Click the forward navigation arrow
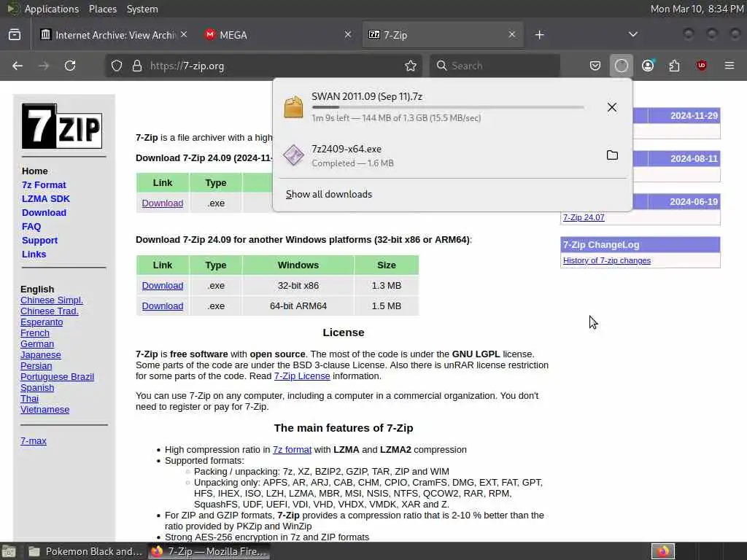Image resolution: width=747 pixels, height=560 pixels. [44, 66]
